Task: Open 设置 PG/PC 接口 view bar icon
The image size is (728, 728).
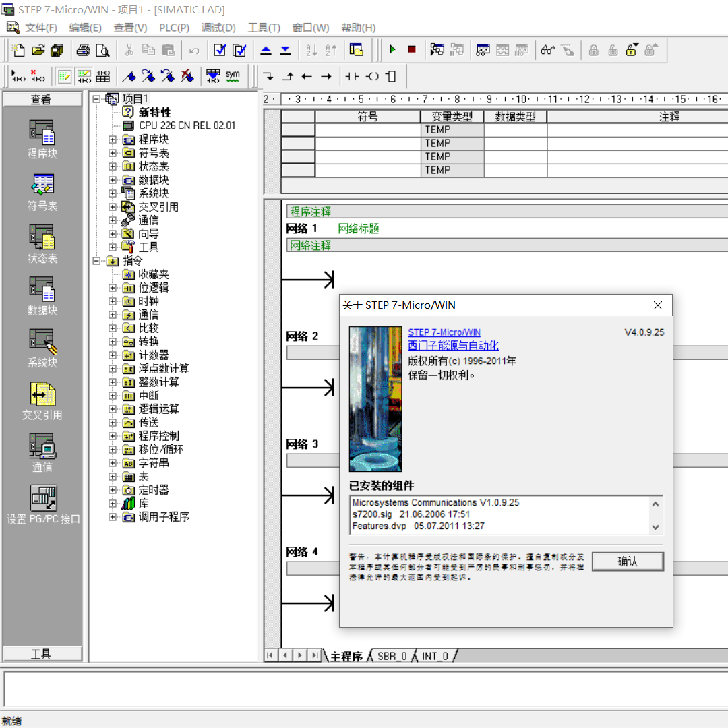Action: click(x=43, y=505)
